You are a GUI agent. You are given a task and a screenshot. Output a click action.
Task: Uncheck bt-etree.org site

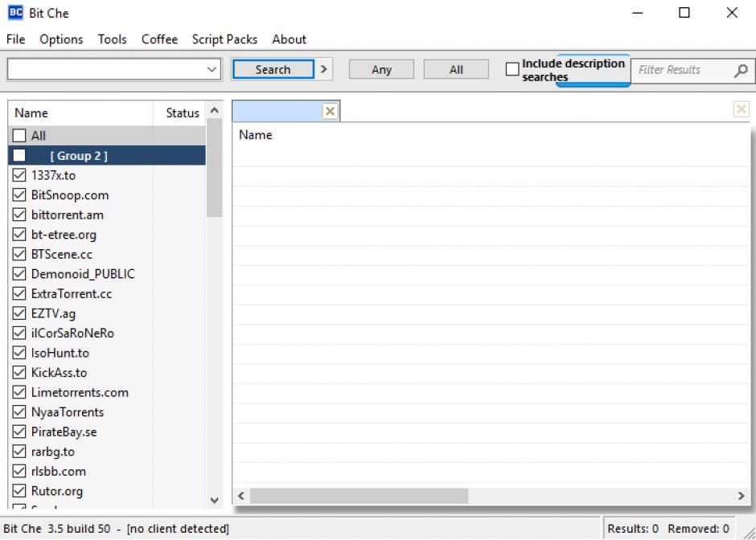(19, 235)
